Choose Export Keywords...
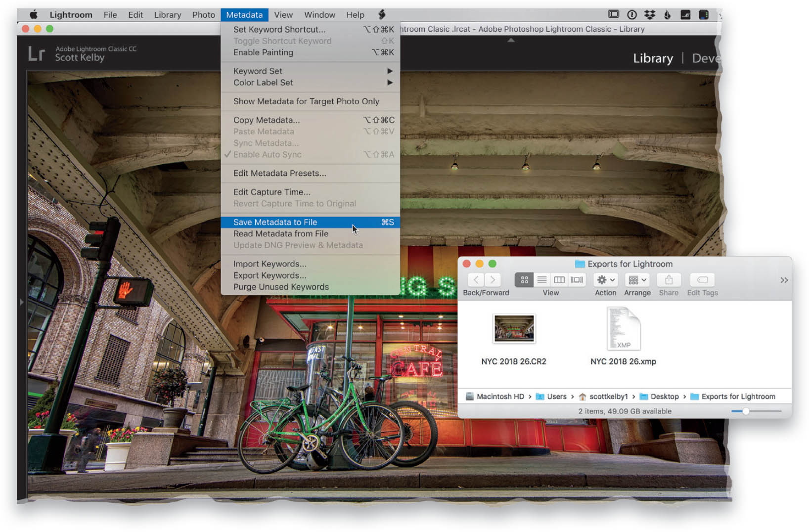 [x=311, y=275]
